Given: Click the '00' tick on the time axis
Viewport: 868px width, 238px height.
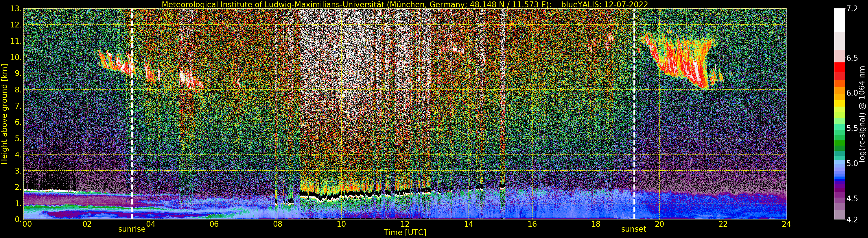Looking at the screenshot, I should [27, 224].
